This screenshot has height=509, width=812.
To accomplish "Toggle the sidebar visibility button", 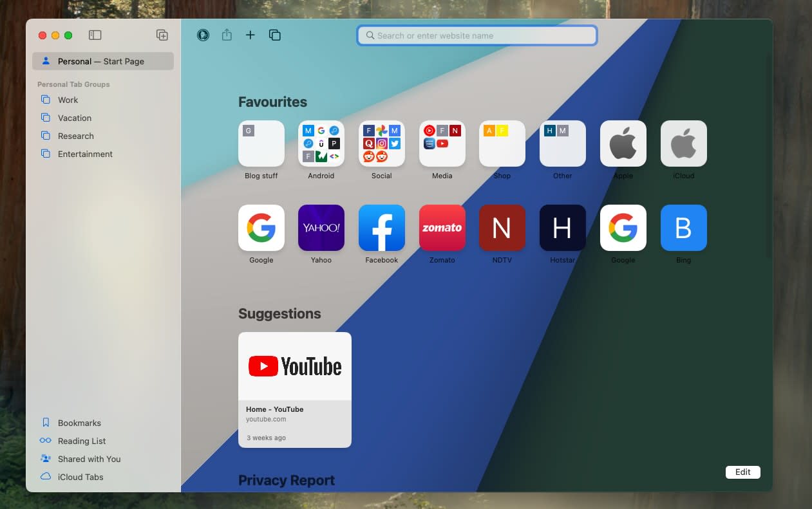I will pos(95,35).
